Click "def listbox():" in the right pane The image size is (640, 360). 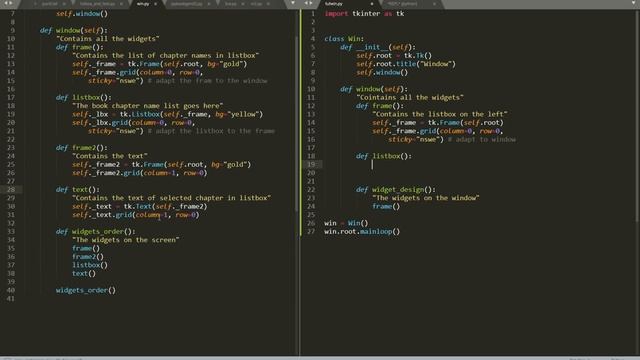click(384, 156)
